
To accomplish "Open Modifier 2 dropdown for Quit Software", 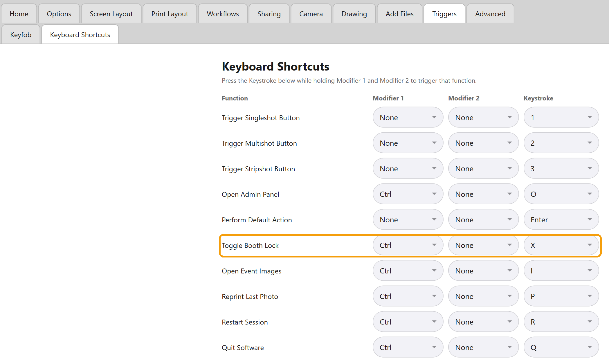I will coord(483,347).
